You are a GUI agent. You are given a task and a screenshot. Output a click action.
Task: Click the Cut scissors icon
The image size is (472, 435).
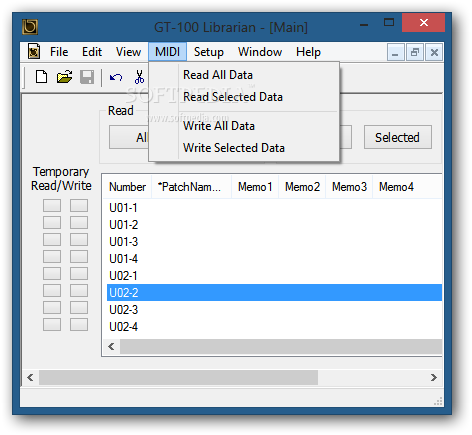(x=139, y=77)
